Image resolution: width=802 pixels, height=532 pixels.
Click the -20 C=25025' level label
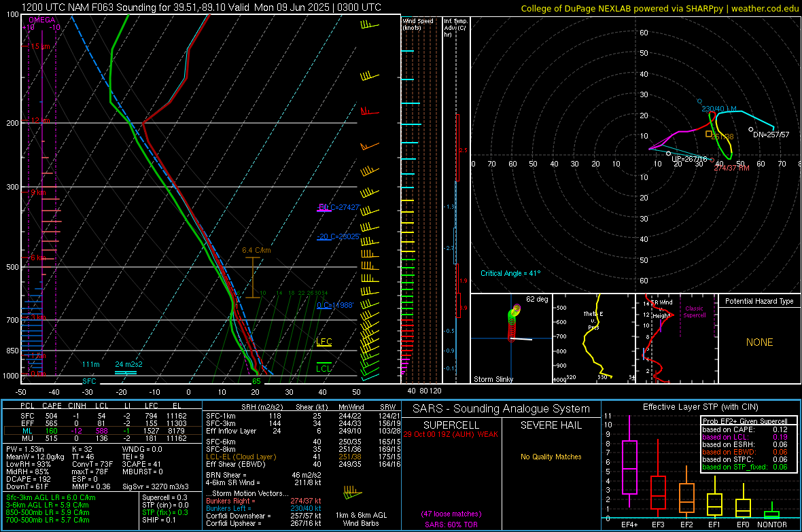coord(338,236)
